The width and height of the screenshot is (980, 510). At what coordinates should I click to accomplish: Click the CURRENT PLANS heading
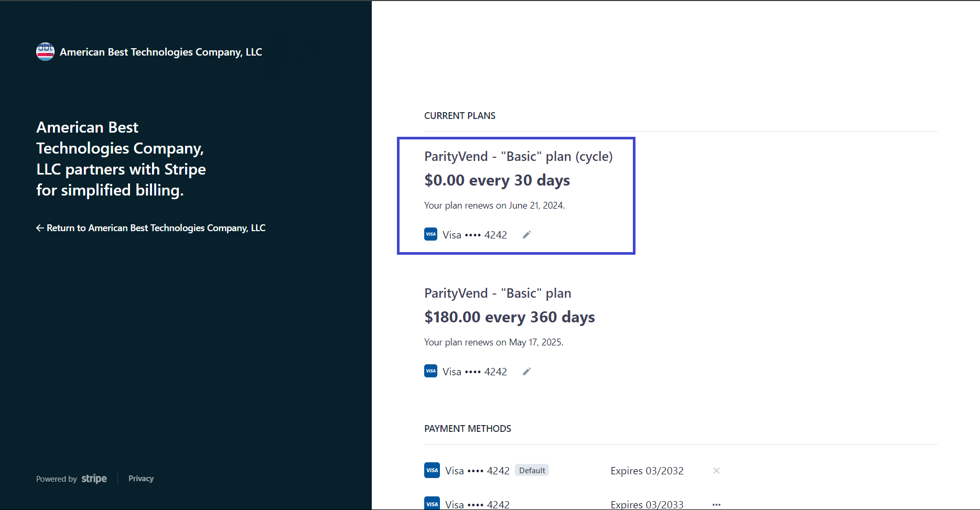point(460,116)
